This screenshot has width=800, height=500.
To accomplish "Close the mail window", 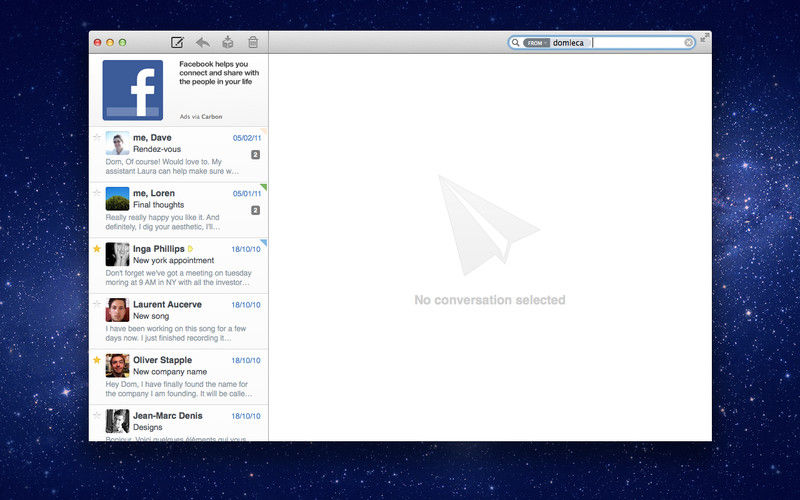I will pyautogui.click(x=97, y=42).
